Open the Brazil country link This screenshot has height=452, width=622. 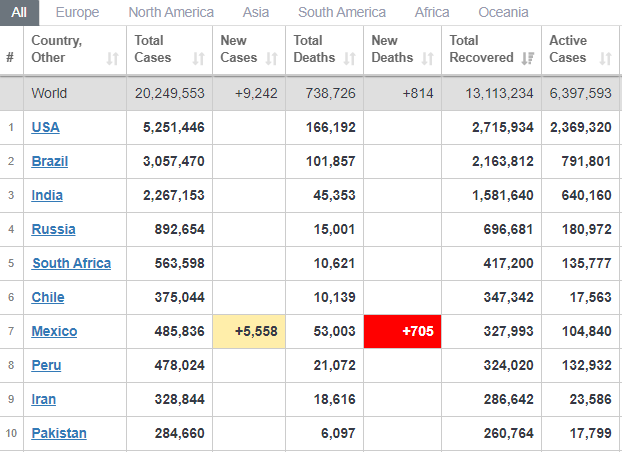point(50,161)
